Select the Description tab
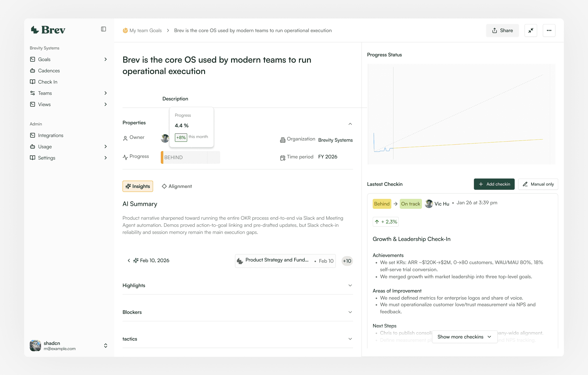The width and height of the screenshot is (588, 375). [175, 98]
